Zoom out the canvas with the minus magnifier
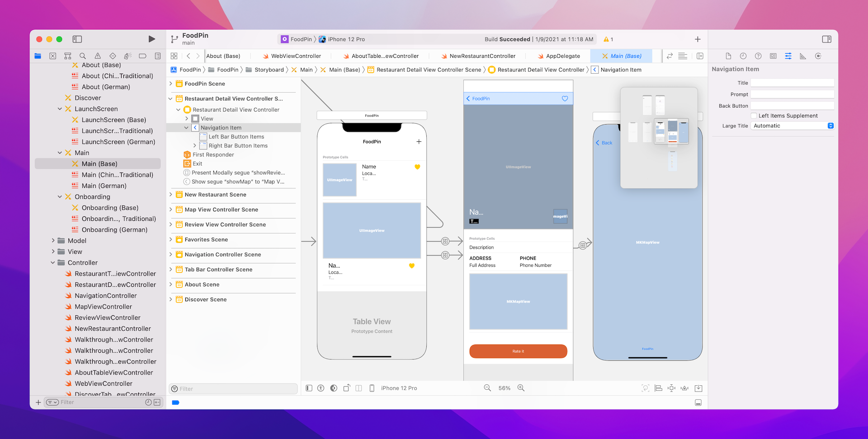 click(487, 388)
